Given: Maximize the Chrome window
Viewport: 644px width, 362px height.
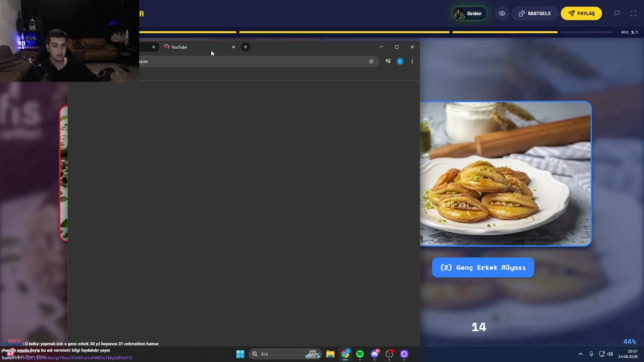Looking at the screenshot, I should click(396, 47).
